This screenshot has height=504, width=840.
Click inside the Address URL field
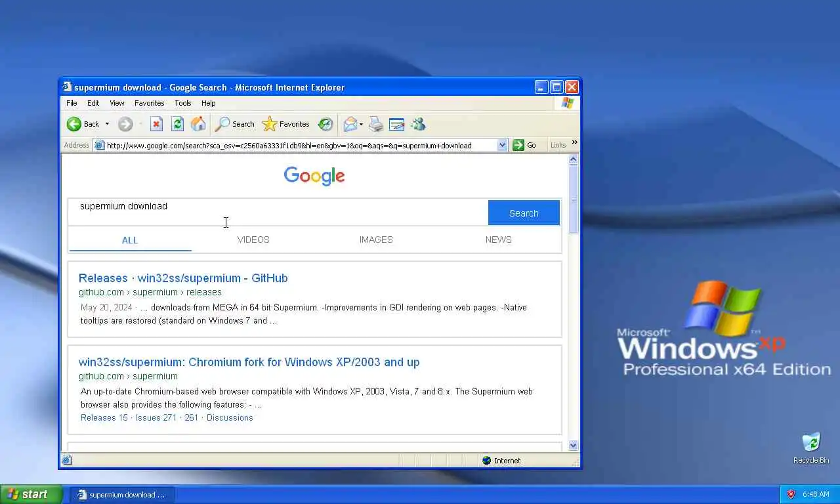pos(301,146)
